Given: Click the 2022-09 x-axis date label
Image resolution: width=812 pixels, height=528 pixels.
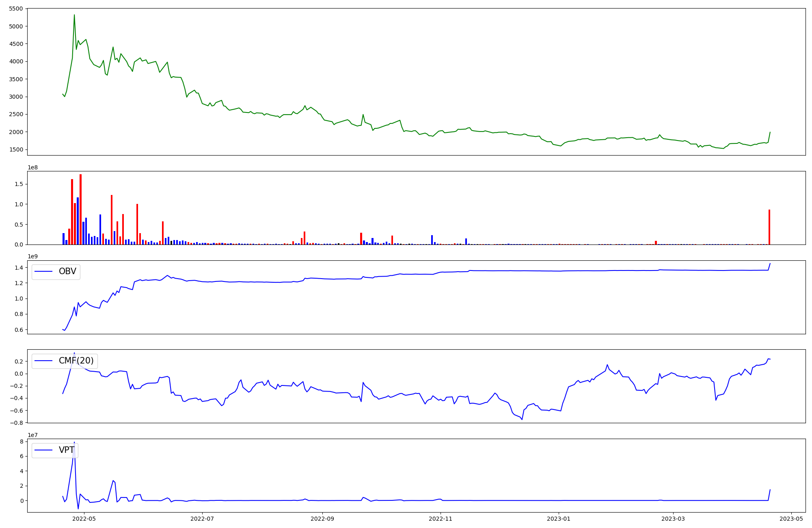Looking at the screenshot, I should pyautogui.click(x=322, y=519).
